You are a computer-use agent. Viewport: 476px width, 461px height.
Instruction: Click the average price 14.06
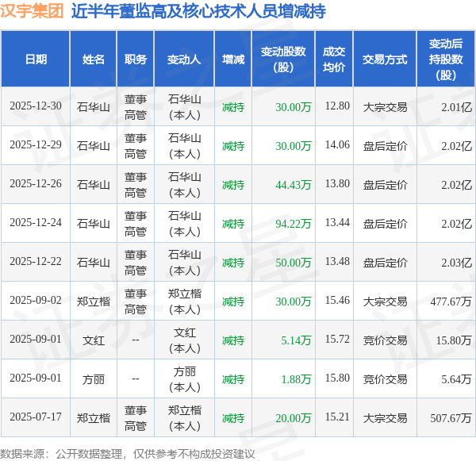tap(337, 145)
